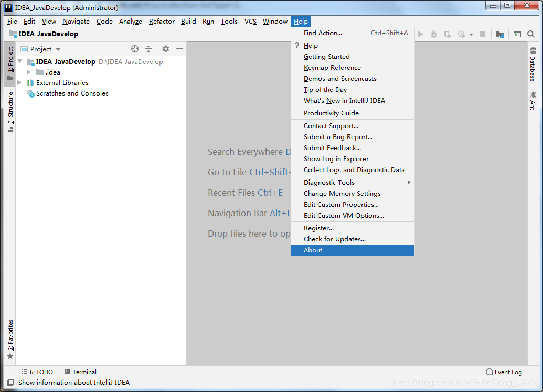Choose Contact Support...

click(353, 126)
